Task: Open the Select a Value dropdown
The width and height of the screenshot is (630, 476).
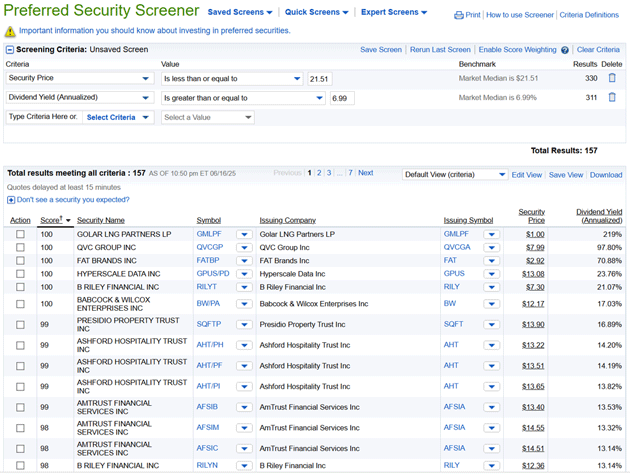Action: [x=208, y=118]
